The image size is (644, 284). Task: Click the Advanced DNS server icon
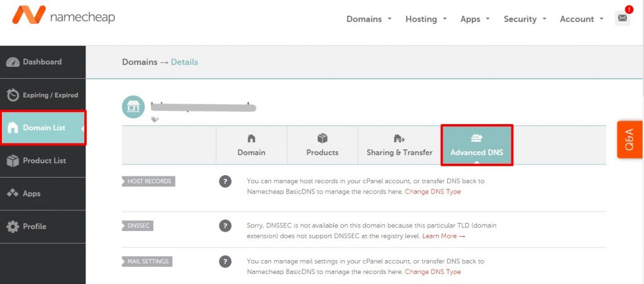point(477,139)
